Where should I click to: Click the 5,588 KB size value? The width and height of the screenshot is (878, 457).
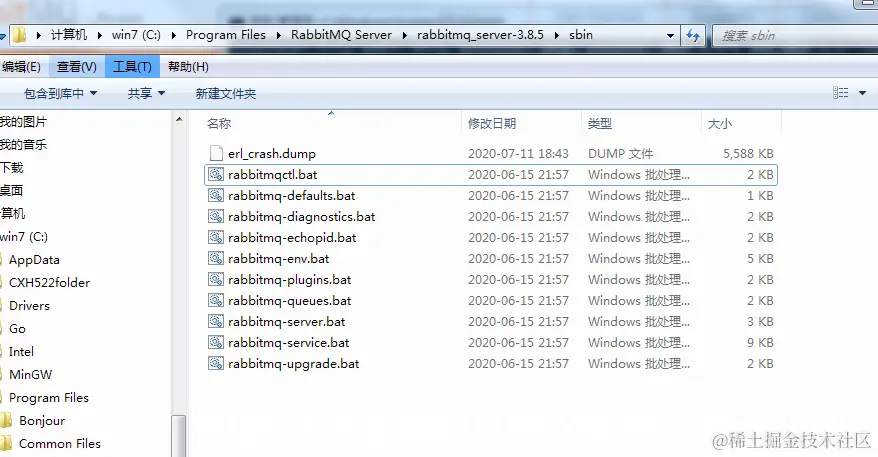point(748,153)
